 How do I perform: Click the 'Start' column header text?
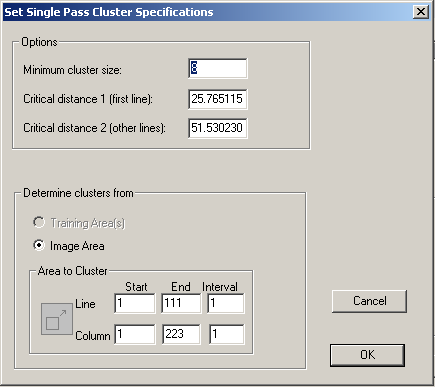click(x=136, y=287)
